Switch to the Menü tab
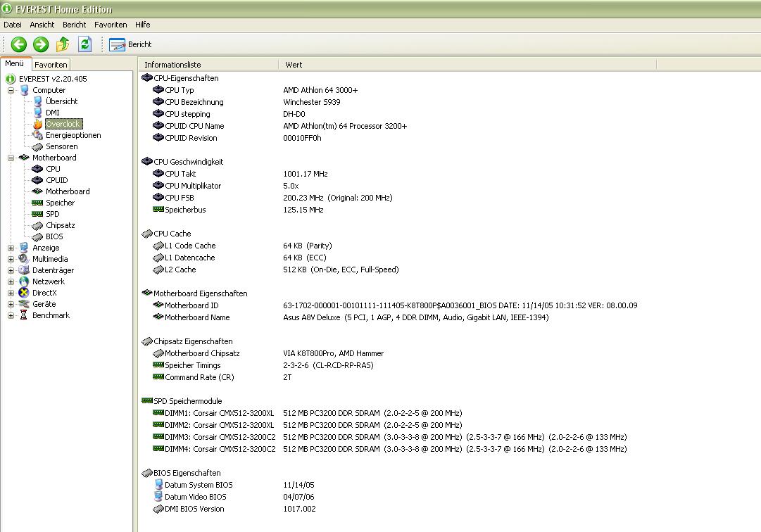Screen dimensions: 761x532 pyautogui.click(x=15, y=63)
